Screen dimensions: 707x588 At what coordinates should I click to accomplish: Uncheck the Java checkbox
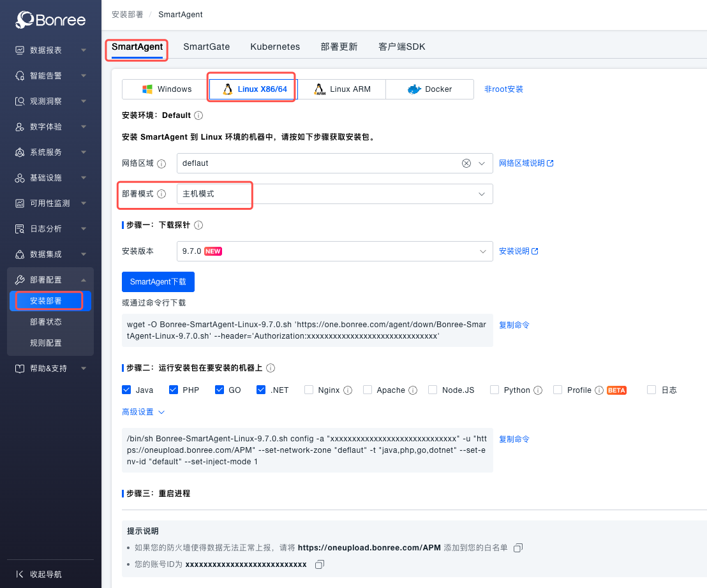click(x=126, y=390)
